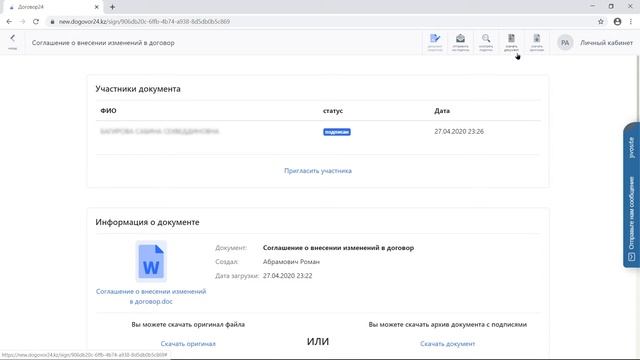Bookmark this page with star icon

tap(600, 22)
